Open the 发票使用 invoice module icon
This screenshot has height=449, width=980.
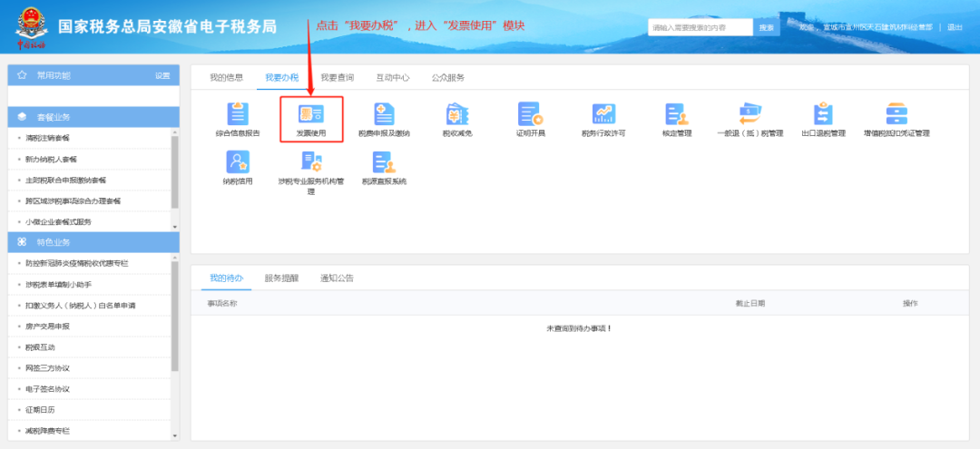tap(311, 113)
